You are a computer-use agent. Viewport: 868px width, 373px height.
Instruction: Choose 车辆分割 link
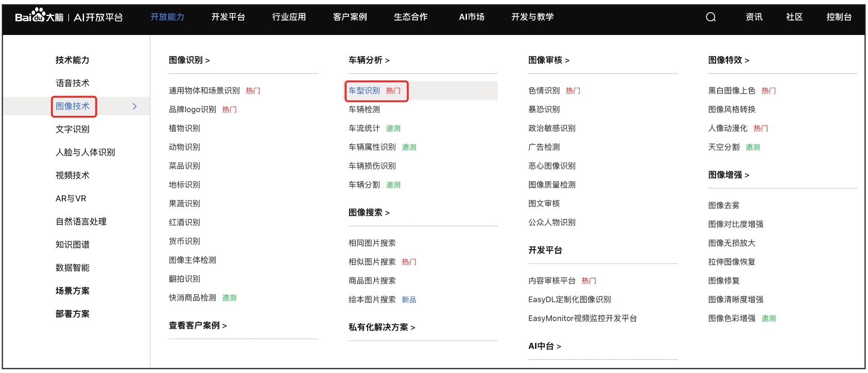point(364,185)
